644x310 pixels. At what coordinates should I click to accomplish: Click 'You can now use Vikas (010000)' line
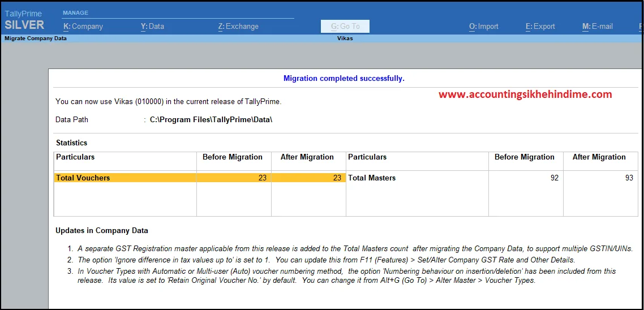point(169,101)
